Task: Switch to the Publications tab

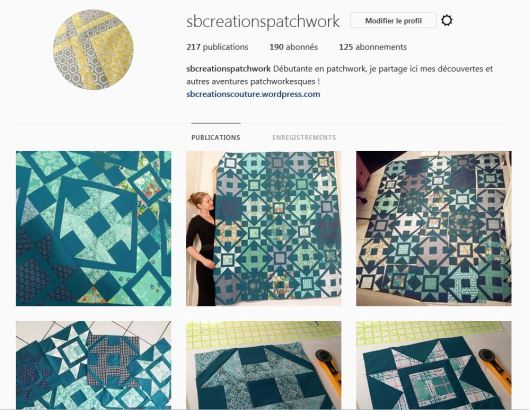Action: coord(216,137)
